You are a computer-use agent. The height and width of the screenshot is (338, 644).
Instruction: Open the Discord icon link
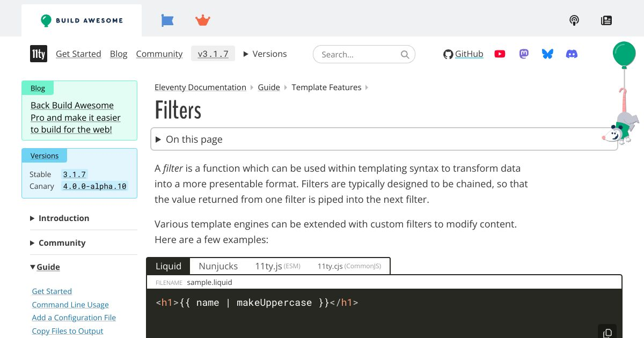click(572, 54)
